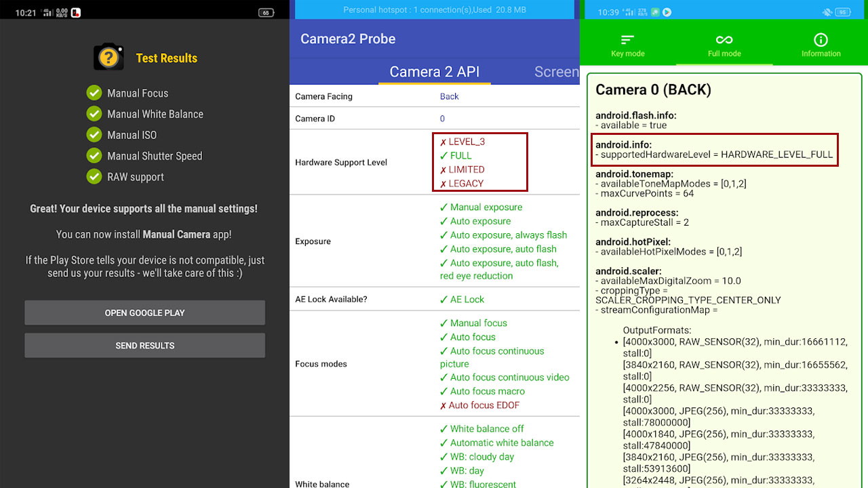Tap the SEND RESULTS button
The width and height of the screenshot is (868, 488).
(145, 346)
